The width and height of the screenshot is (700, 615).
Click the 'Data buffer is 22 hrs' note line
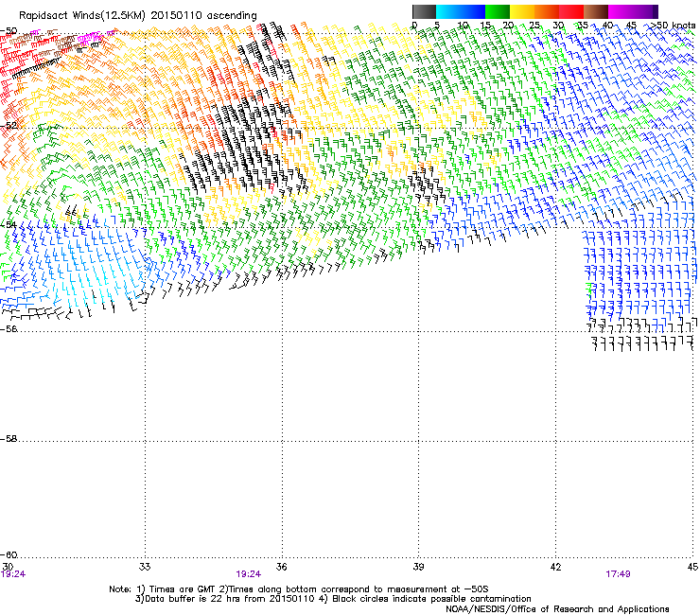(x=333, y=599)
